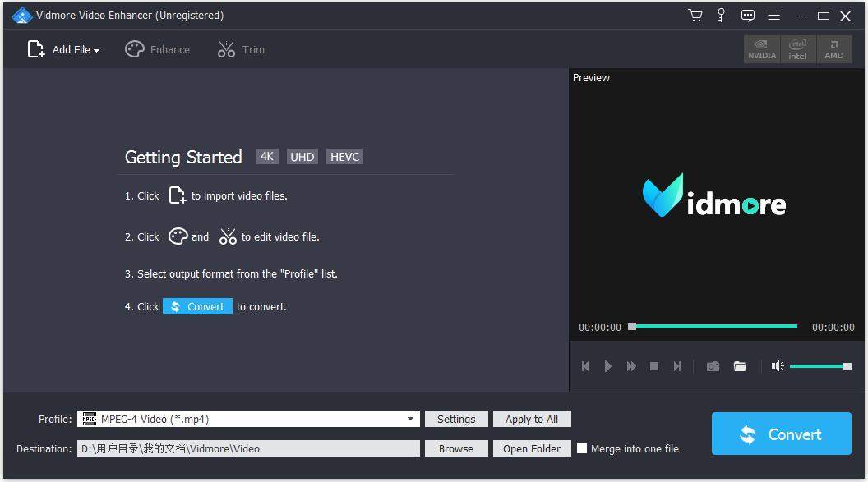Click the Browse button for destination
The height and width of the screenshot is (482, 868).
tap(456, 448)
